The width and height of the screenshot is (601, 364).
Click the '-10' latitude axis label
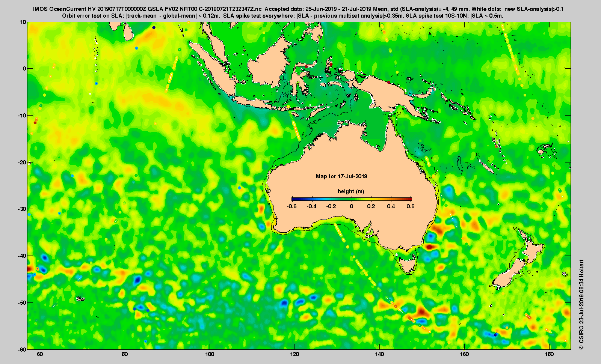point(22,116)
